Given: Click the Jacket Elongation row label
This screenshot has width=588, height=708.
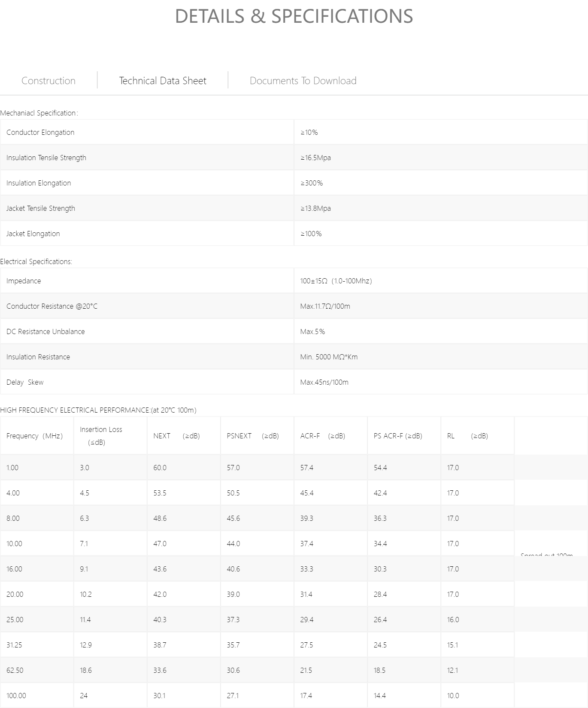Looking at the screenshot, I should [33, 234].
